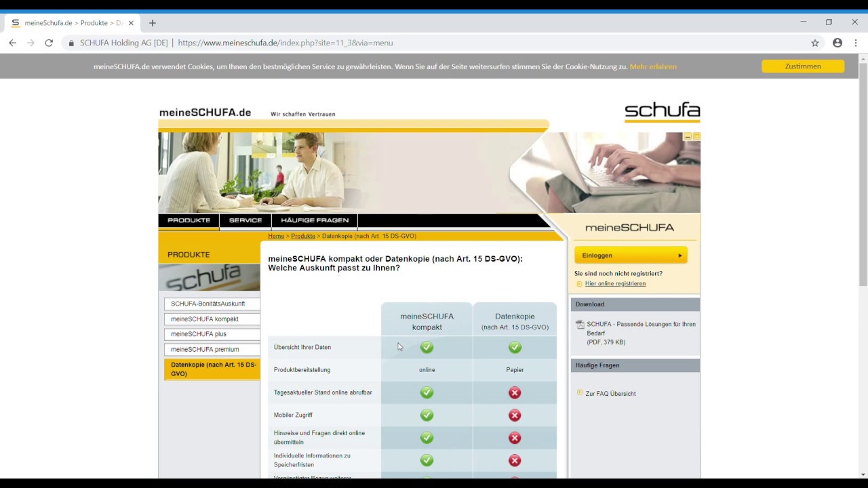Click green check for Übersicht Ihrer Daten, kompakt column
The image size is (868, 488).
[x=427, y=347]
